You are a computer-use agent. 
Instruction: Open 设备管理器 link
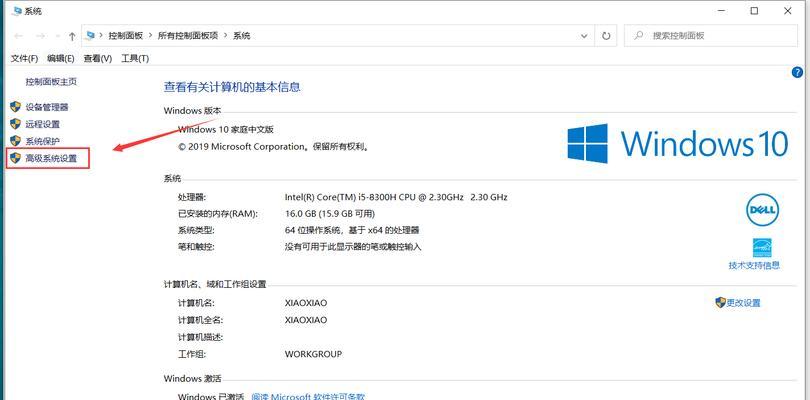click(47, 107)
